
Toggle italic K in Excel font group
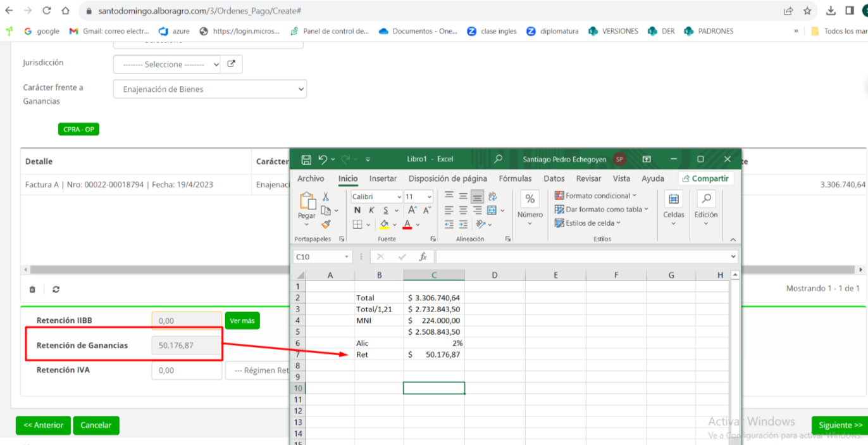(x=371, y=210)
